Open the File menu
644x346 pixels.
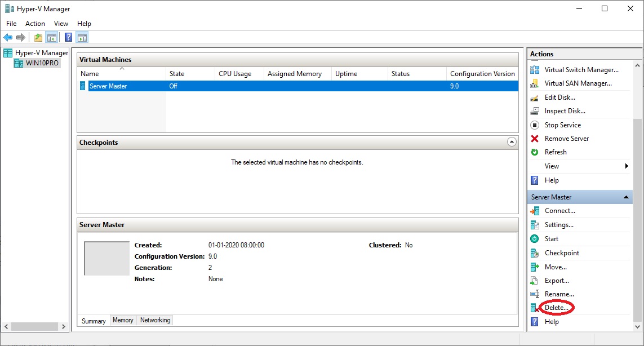tap(11, 24)
